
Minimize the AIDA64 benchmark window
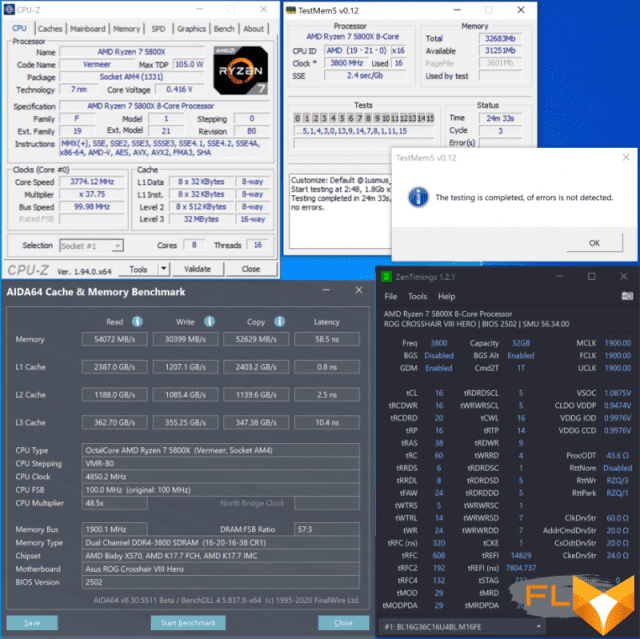pyautogui.click(x=326, y=290)
